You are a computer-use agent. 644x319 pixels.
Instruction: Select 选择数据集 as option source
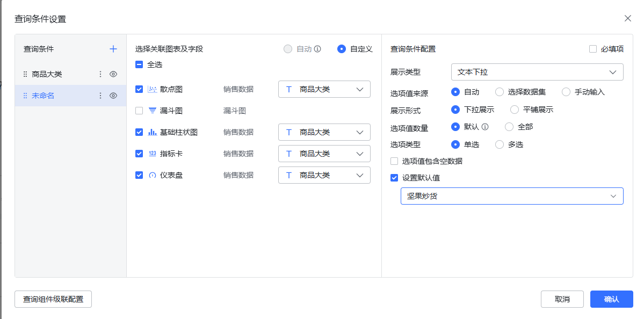[500, 92]
